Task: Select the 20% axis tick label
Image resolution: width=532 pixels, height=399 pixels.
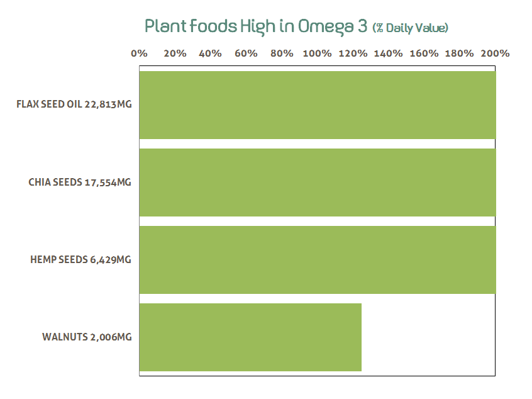Action: [175, 53]
